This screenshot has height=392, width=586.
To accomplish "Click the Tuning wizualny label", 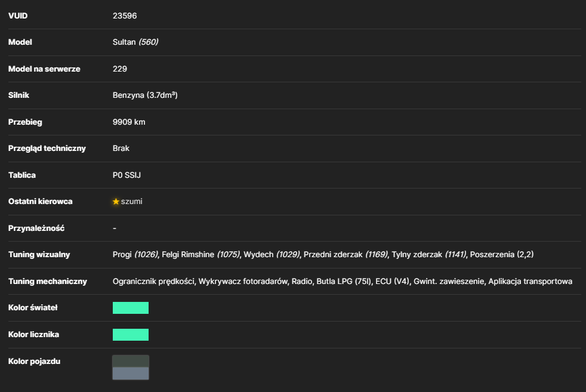I will pos(39,255).
